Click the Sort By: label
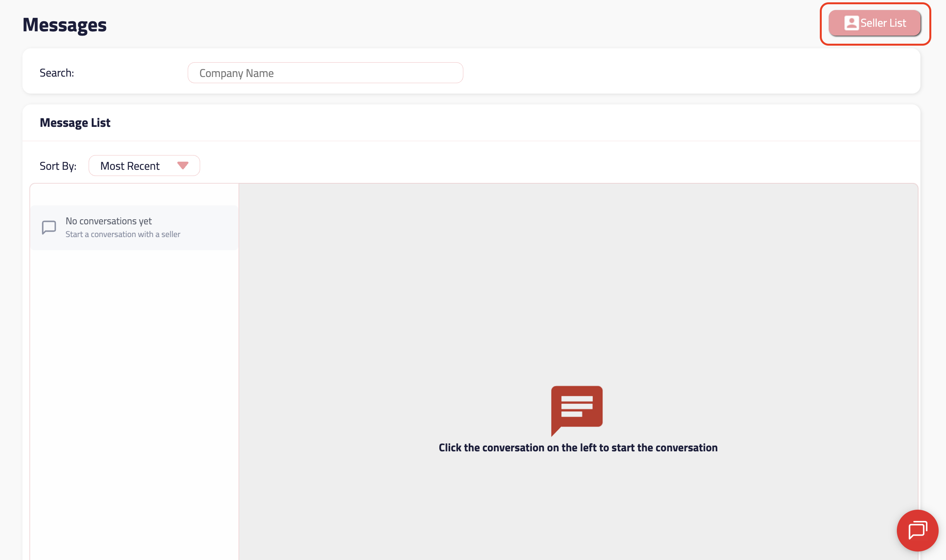This screenshot has height=560, width=946. point(58,166)
